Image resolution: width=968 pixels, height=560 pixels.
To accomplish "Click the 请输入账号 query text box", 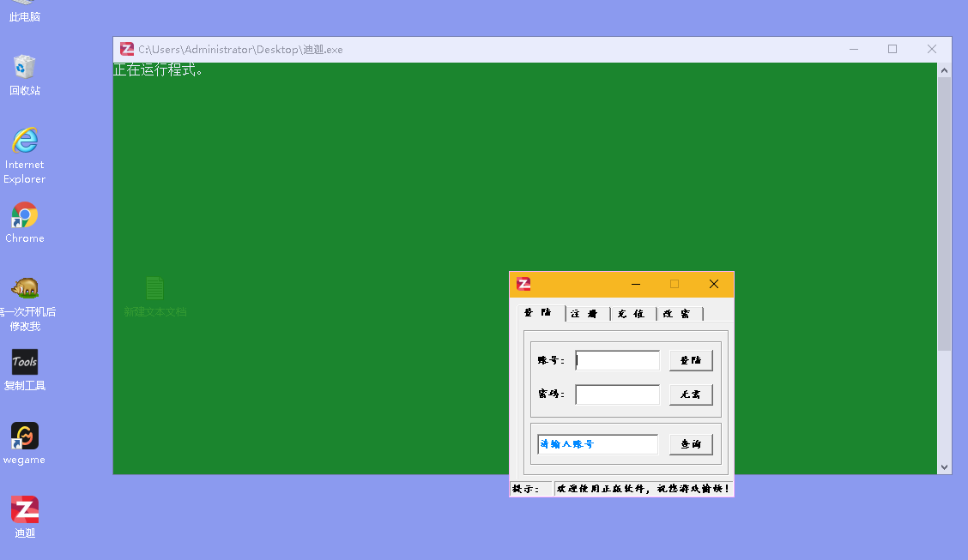I will pyautogui.click(x=597, y=444).
